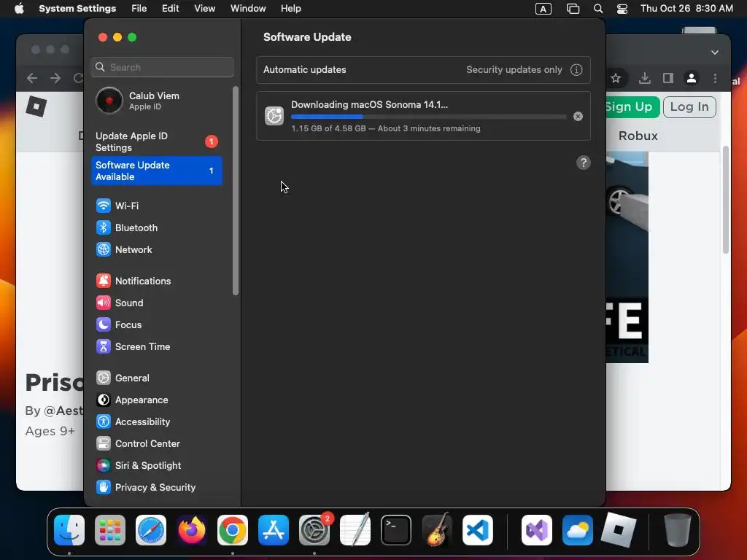
Task: Expand the Chrome tab search chevron
Action: coord(715,52)
